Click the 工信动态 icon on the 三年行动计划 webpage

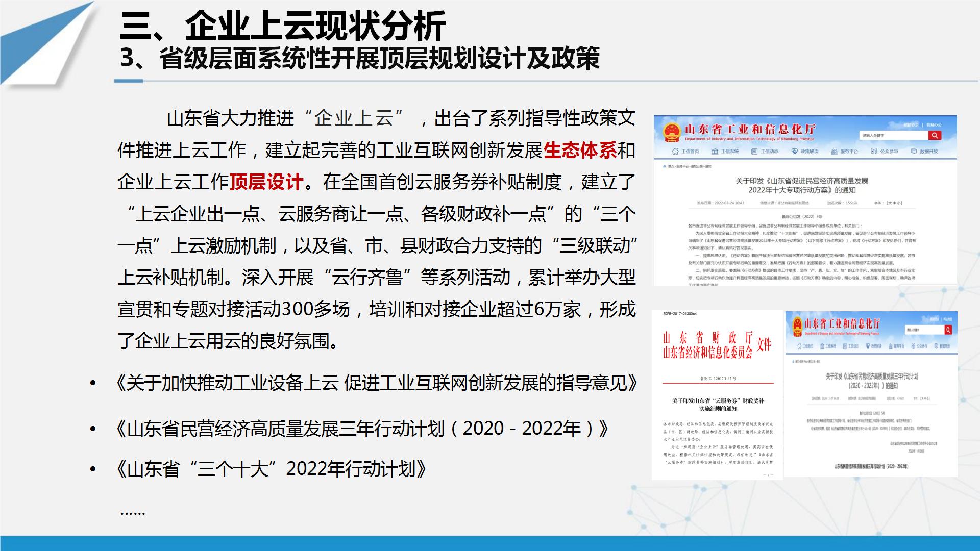coord(845,346)
